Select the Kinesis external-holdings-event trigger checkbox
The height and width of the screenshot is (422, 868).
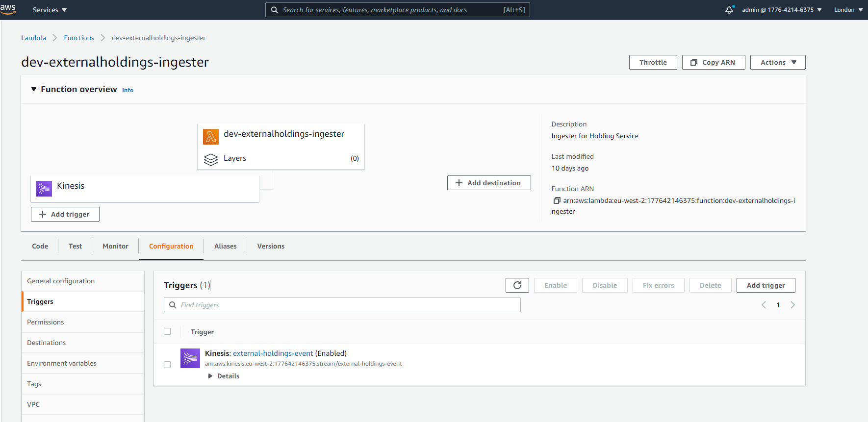pyautogui.click(x=167, y=365)
